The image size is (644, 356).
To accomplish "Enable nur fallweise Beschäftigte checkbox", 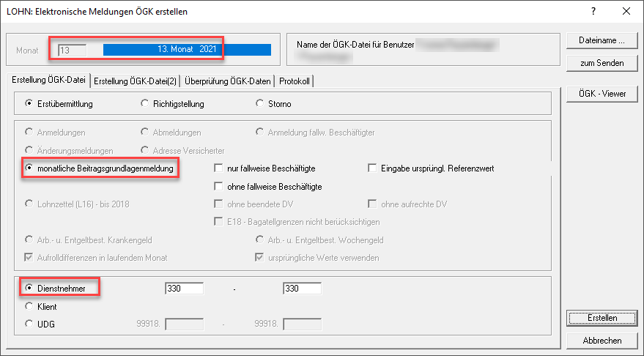I will (218, 168).
